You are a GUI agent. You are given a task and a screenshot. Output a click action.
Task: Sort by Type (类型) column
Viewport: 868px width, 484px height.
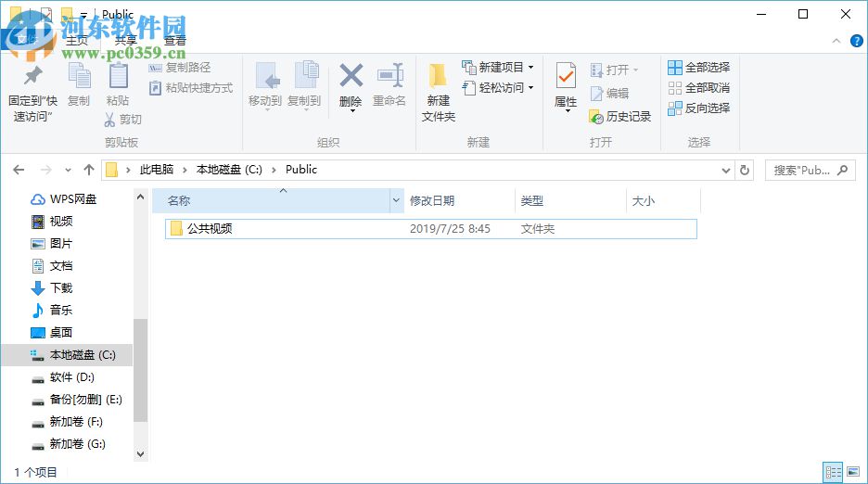570,200
